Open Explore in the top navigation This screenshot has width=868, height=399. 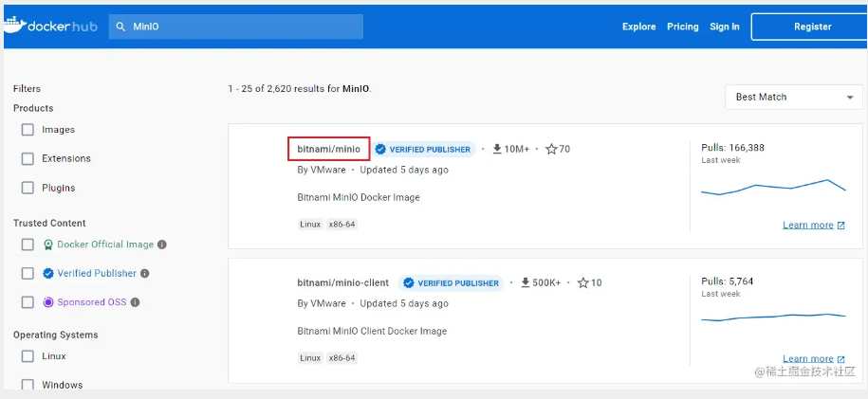638,27
